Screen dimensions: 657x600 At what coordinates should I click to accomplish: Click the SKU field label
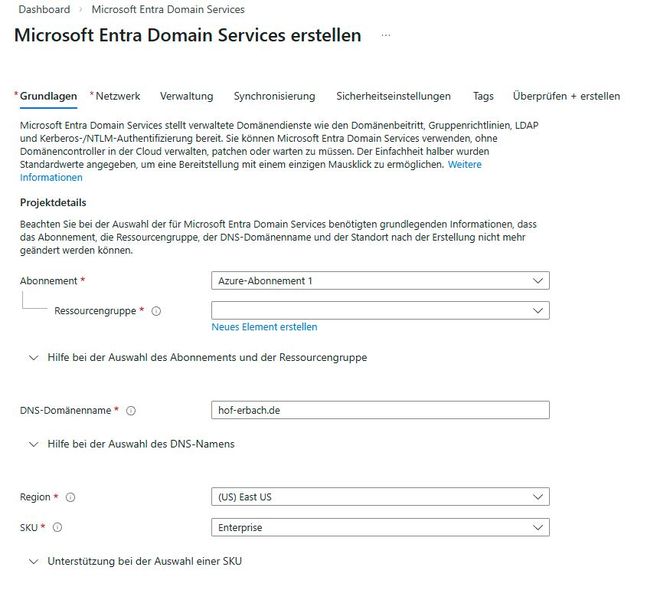coord(29,528)
